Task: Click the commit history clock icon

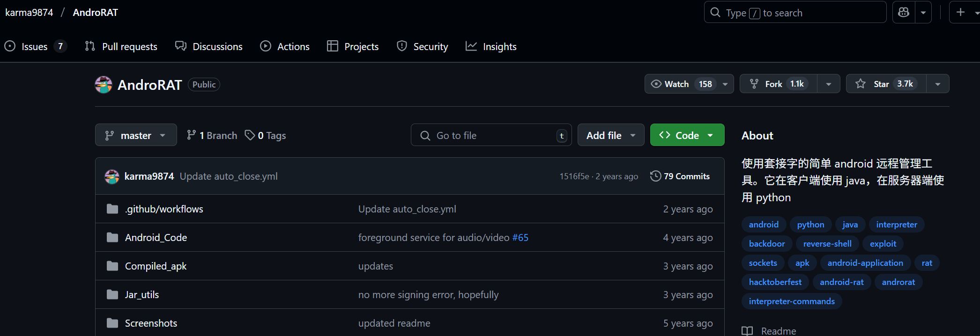Action: click(x=655, y=176)
